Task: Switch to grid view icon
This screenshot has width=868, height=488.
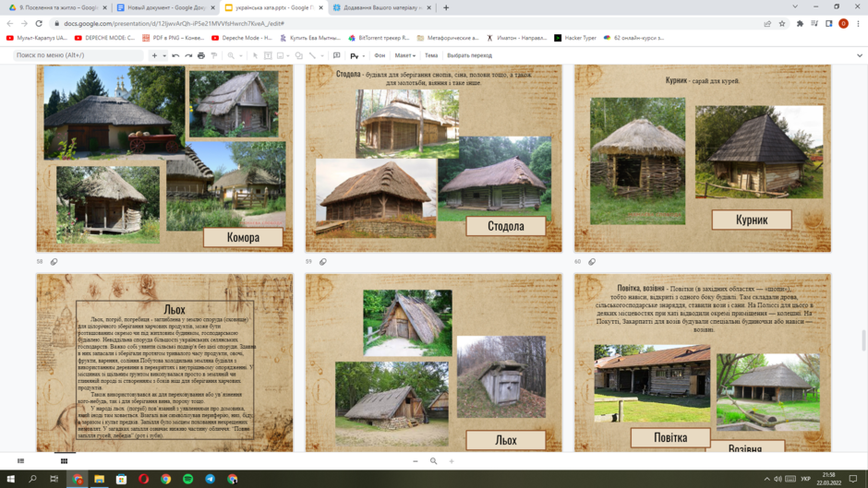Action: 65,461
